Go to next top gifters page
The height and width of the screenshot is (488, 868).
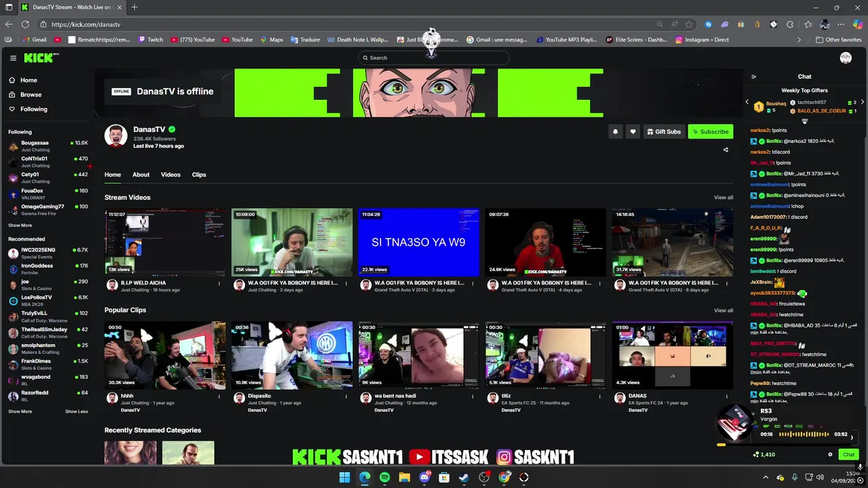[862, 102]
